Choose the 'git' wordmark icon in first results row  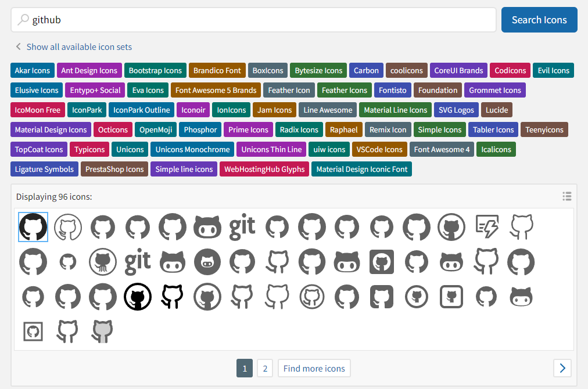(242, 227)
